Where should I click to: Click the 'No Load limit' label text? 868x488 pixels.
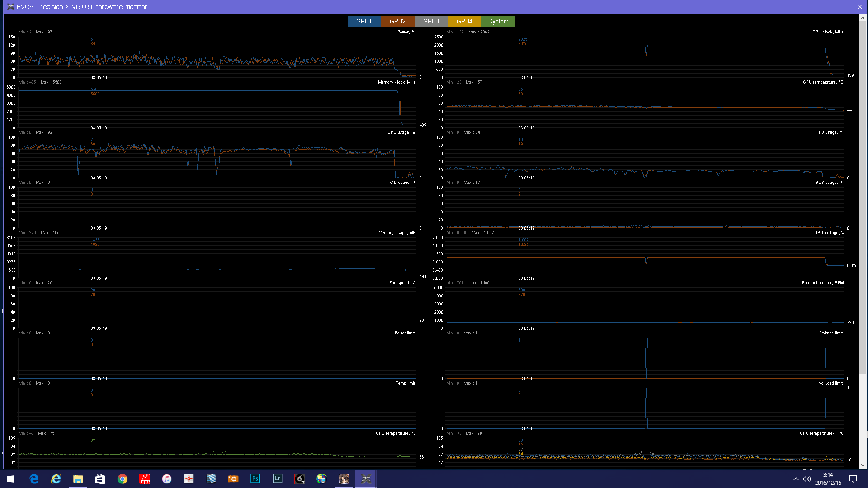tap(830, 383)
